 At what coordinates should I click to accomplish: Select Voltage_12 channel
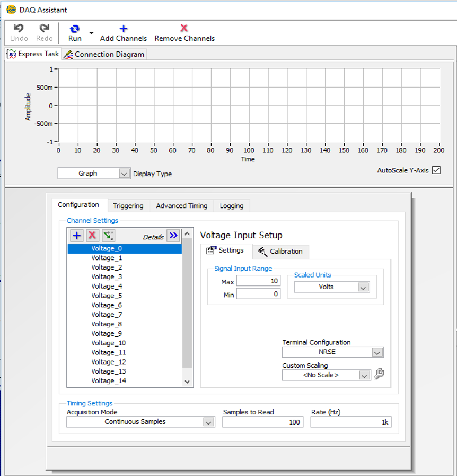point(125,361)
